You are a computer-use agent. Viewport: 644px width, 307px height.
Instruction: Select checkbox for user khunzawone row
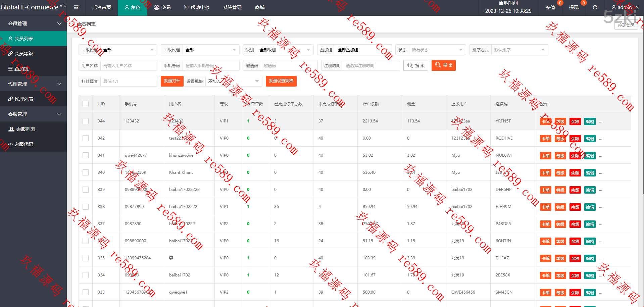[x=86, y=155]
